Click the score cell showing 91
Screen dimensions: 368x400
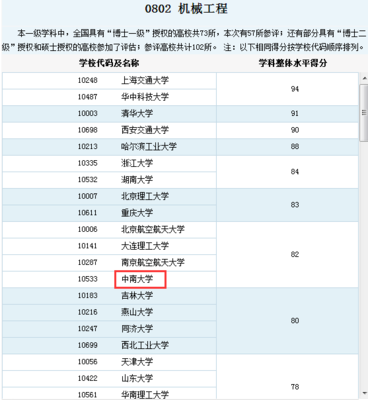pos(288,114)
